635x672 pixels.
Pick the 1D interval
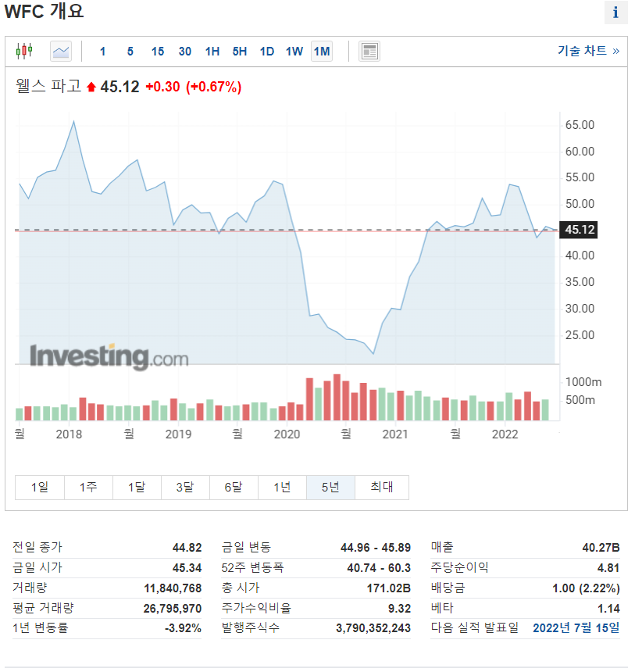[267, 52]
